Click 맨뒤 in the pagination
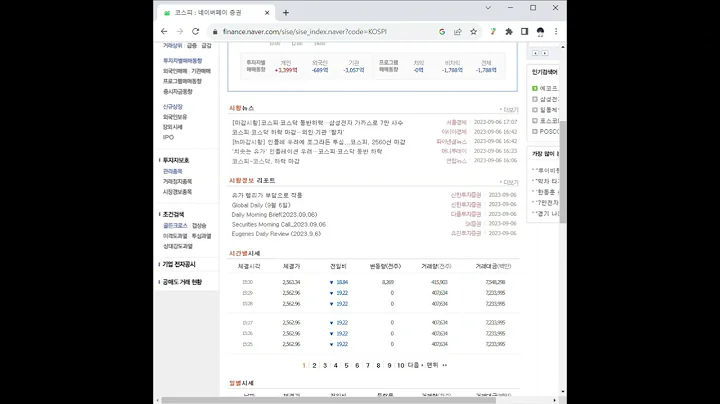 click(x=435, y=365)
